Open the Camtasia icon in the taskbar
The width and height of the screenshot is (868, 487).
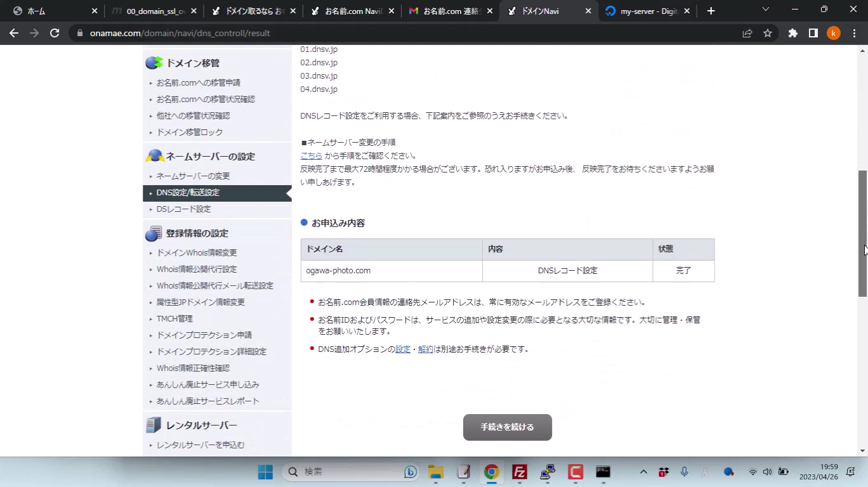[575, 472]
